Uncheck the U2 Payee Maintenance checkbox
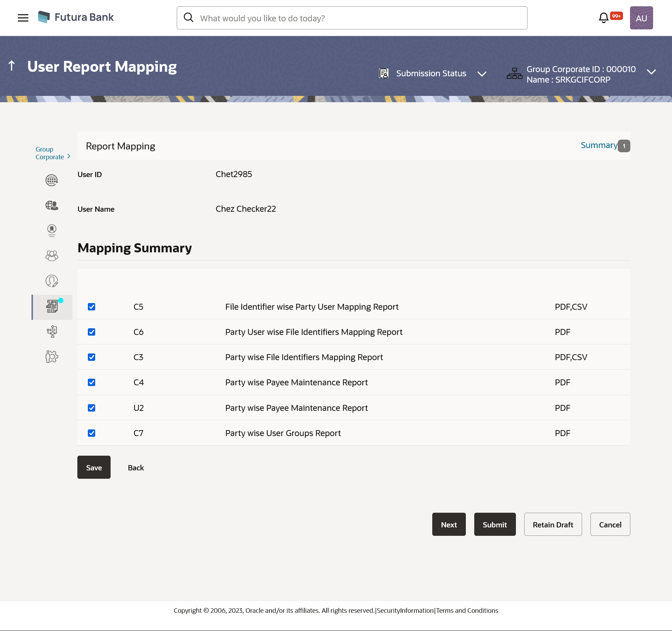This screenshot has height=631, width=672. (92, 408)
